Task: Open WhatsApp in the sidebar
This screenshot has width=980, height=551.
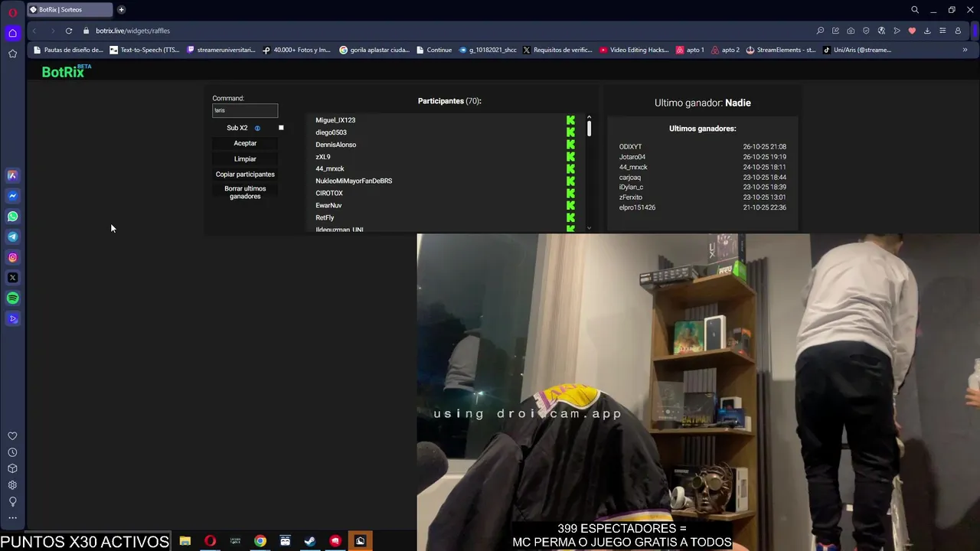Action: tap(12, 217)
